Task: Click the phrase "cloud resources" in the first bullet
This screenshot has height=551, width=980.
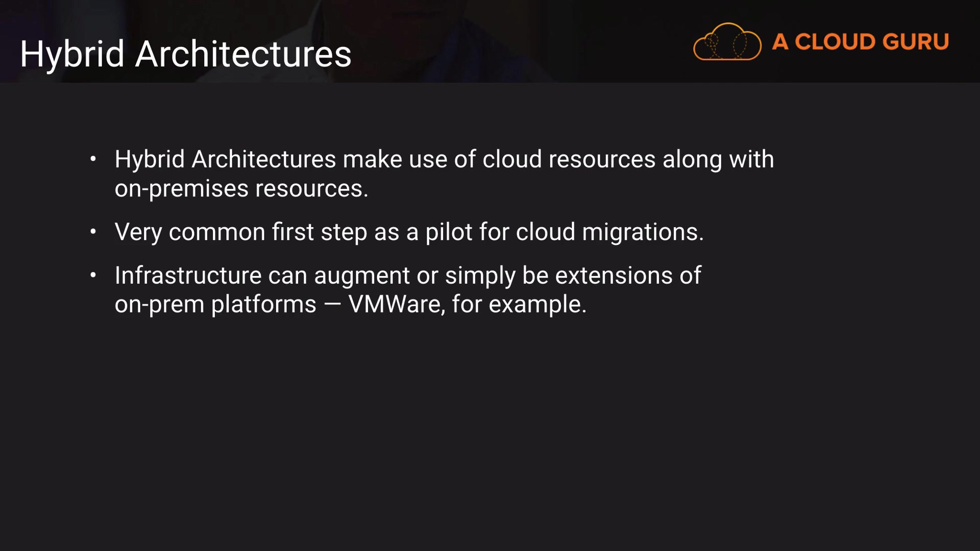Action: (x=569, y=159)
